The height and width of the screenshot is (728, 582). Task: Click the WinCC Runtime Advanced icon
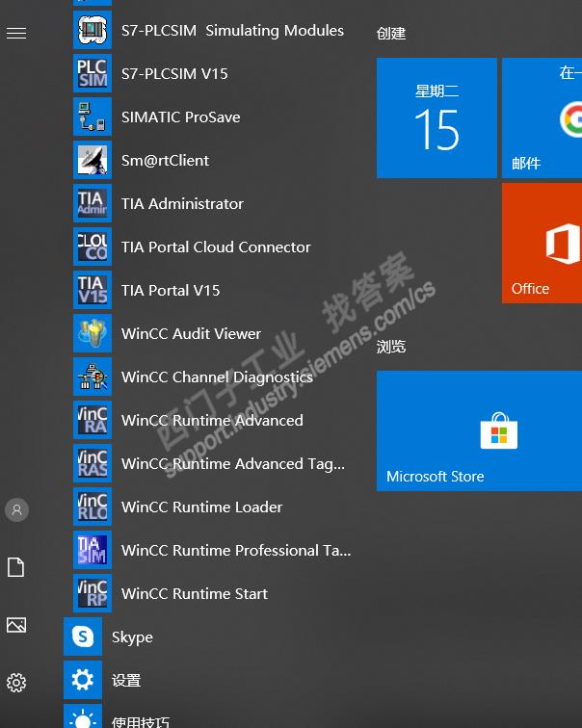coord(93,420)
